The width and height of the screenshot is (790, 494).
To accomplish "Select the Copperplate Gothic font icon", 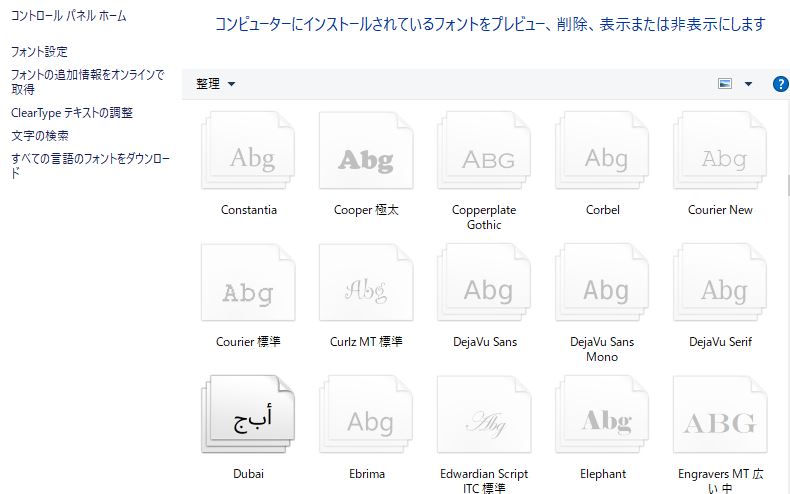I will coord(484,151).
